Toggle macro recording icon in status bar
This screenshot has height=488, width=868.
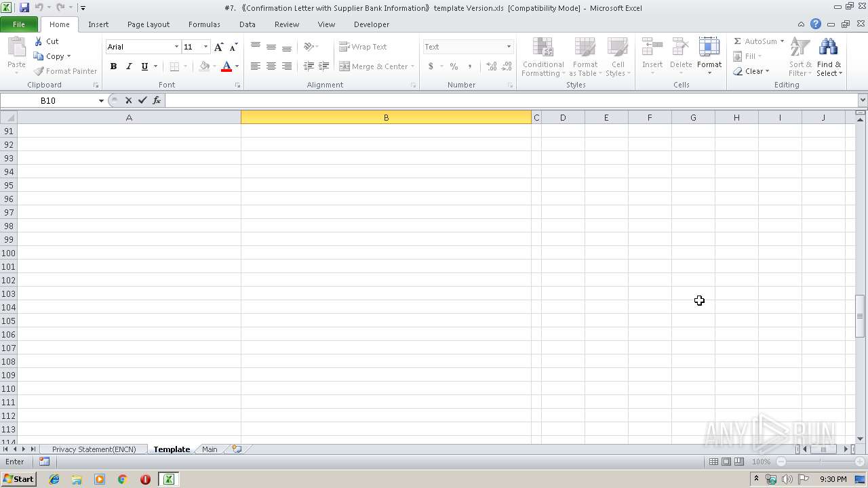tap(44, 462)
